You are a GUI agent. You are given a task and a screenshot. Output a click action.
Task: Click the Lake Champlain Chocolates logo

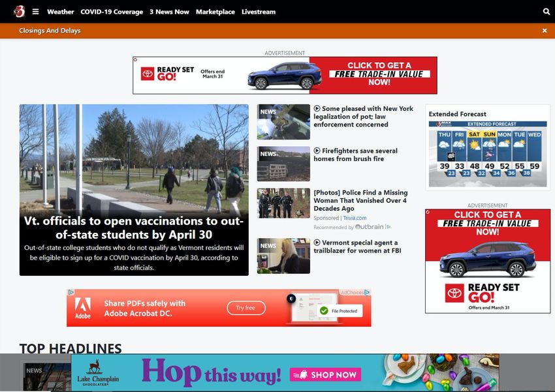point(98,373)
